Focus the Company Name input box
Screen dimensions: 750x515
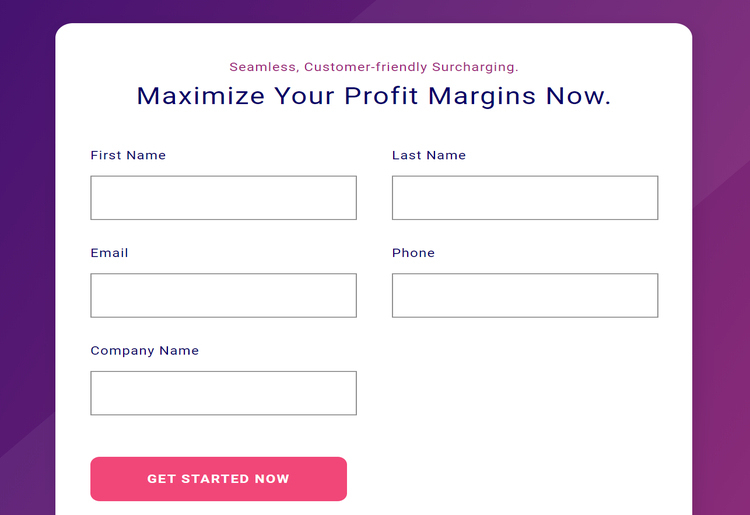pyautogui.click(x=223, y=393)
